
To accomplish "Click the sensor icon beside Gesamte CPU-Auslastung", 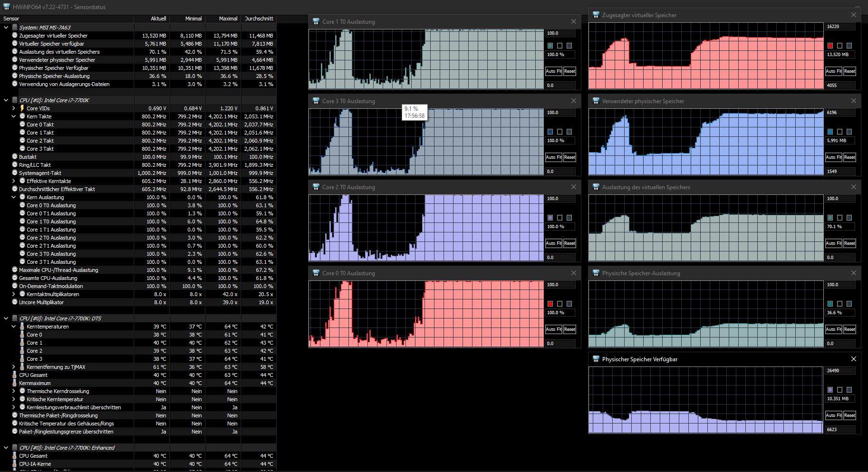I will click(14, 278).
